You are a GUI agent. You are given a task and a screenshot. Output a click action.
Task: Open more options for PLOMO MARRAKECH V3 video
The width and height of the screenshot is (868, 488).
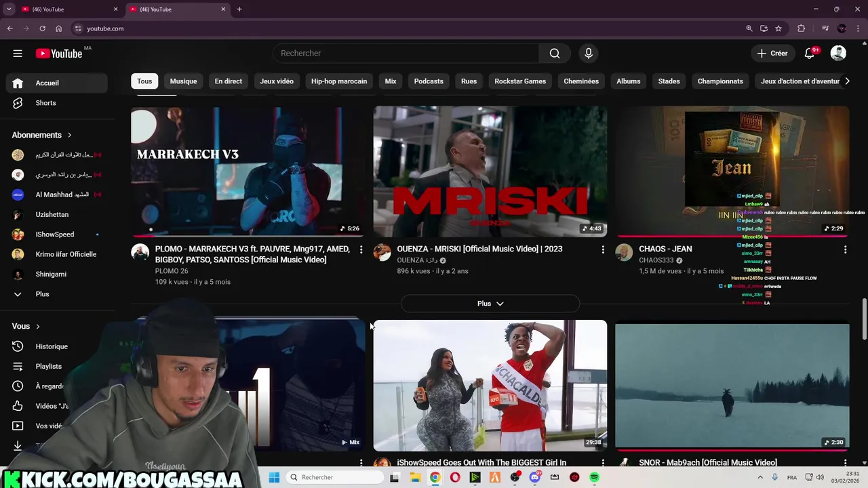[361, 250]
